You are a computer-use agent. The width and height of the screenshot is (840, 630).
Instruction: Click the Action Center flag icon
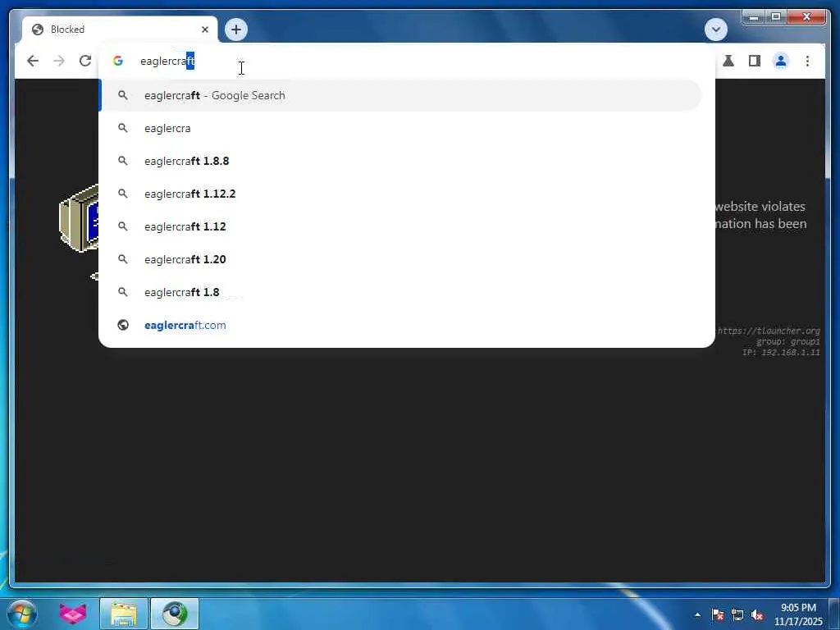coord(718,615)
